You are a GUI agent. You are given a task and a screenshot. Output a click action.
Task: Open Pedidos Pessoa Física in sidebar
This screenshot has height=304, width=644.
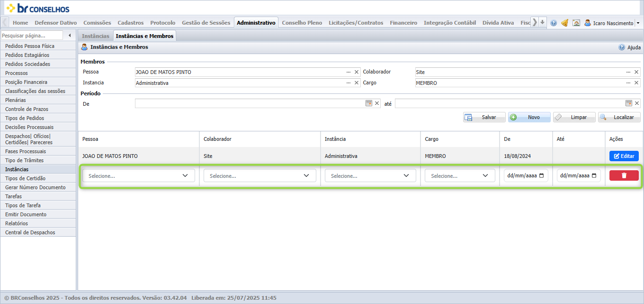(38, 46)
